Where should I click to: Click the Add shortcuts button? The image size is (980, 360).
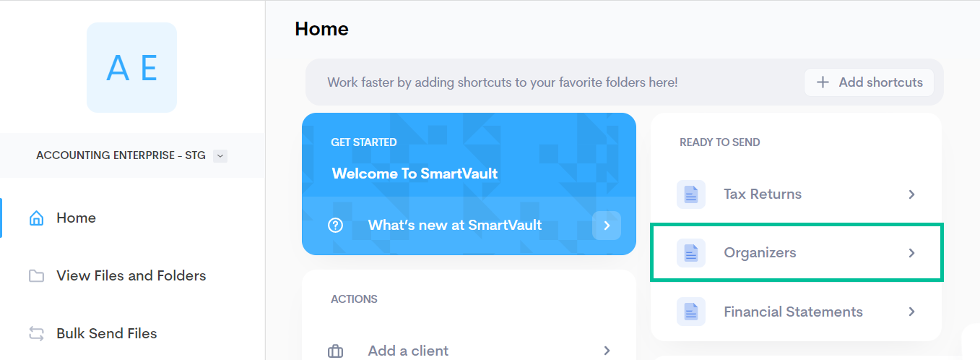pos(869,82)
